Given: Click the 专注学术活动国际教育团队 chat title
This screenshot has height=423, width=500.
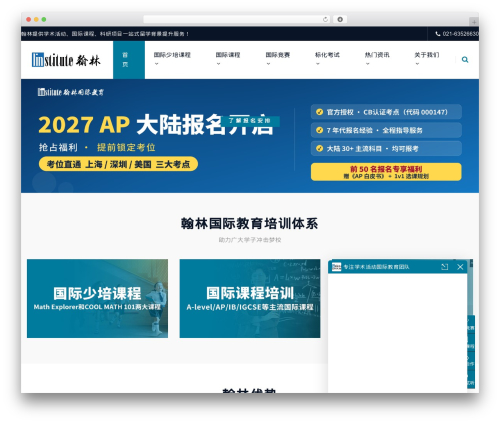Looking at the screenshot, I should tap(376, 267).
